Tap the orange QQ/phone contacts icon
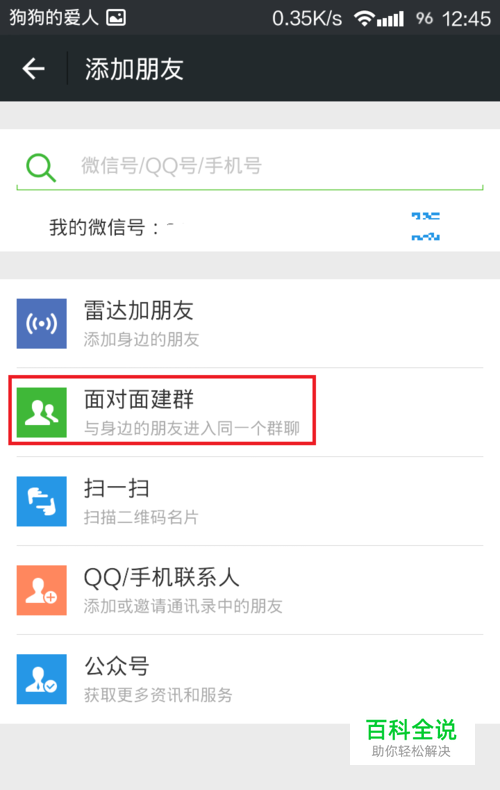The height and width of the screenshot is (790, 500). 41,590
